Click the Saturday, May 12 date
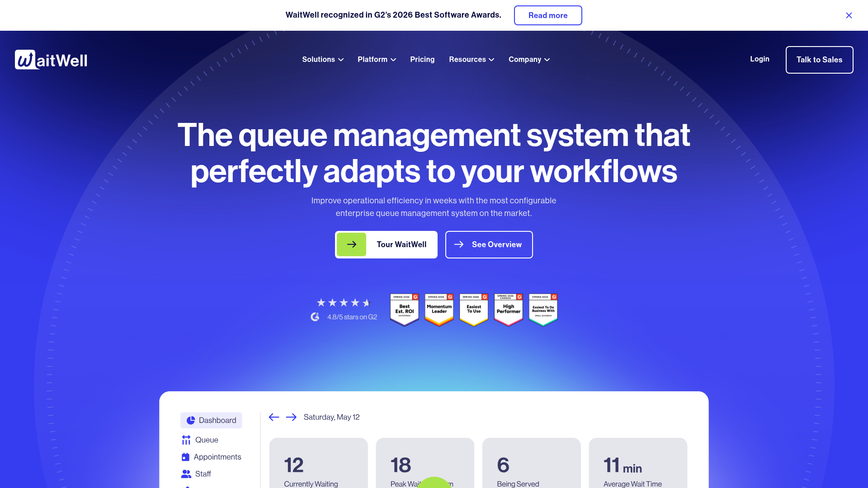Viewport: 868px width, 488px height. tap(331, 417)
